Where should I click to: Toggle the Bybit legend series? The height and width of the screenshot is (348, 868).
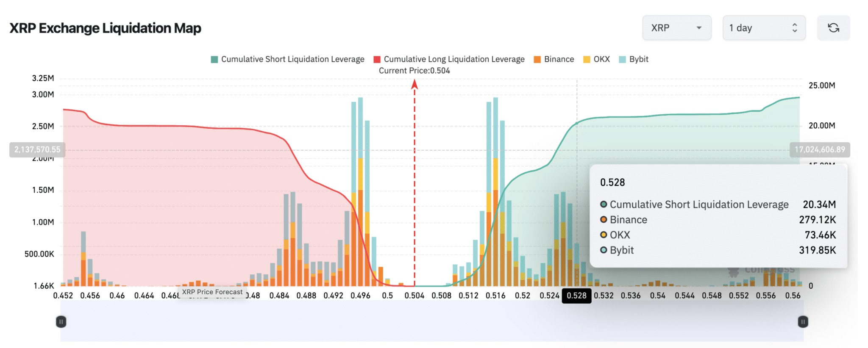click(x=634, y=59)
